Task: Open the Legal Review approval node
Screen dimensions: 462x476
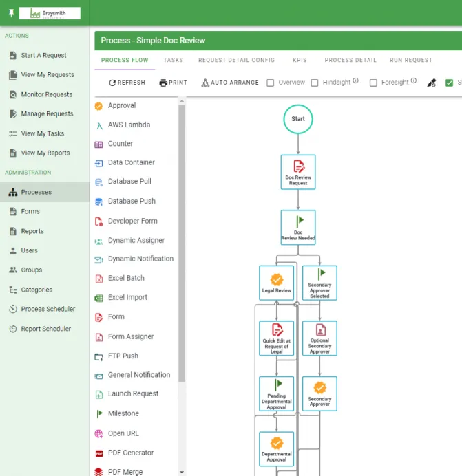Action: point(277,282)
